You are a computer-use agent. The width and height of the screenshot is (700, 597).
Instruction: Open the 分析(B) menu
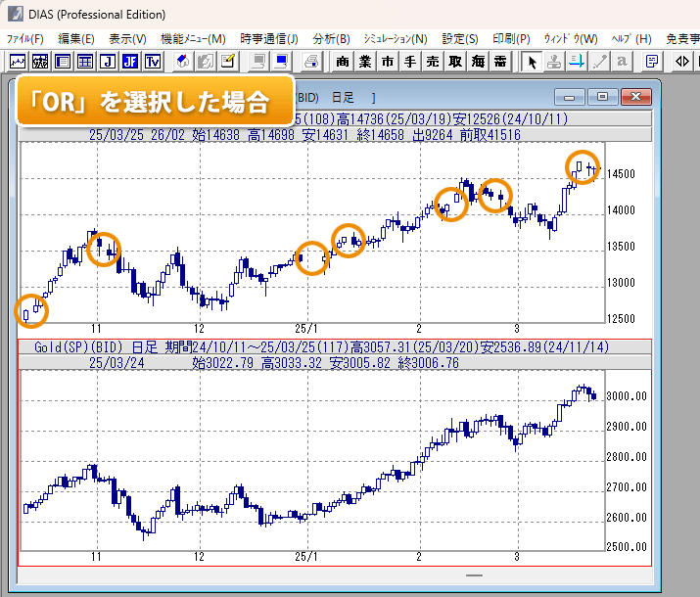click(x=331, y=38)
